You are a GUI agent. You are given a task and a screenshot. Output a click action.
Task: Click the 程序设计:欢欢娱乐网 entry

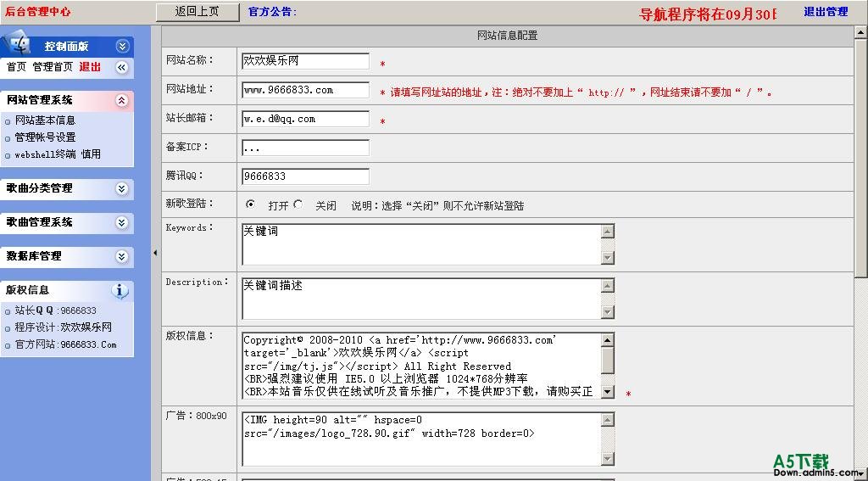[63, 327]
